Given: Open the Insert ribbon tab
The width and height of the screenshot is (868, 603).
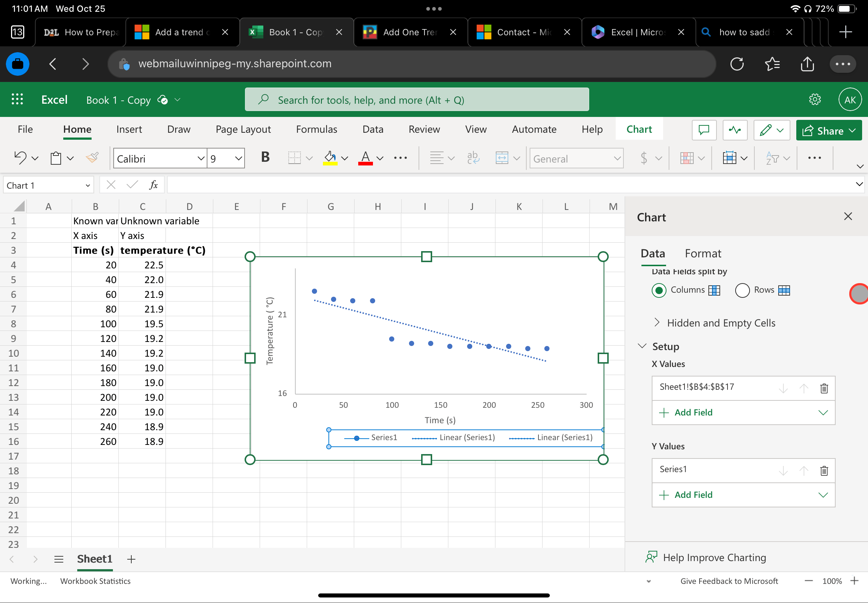Looking at the screenshot, I should click(x=129, y=129).
